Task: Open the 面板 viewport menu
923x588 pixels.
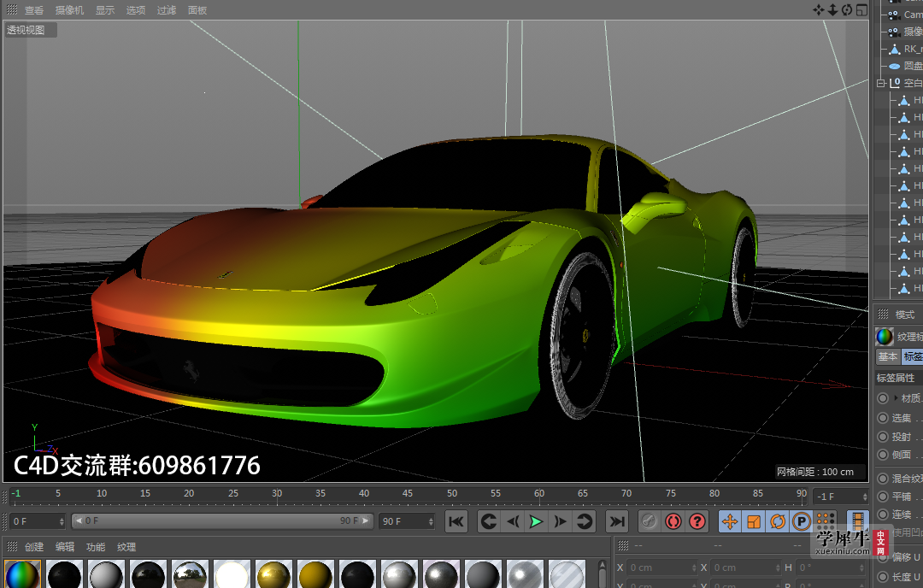Action: [x=197, y=10]
